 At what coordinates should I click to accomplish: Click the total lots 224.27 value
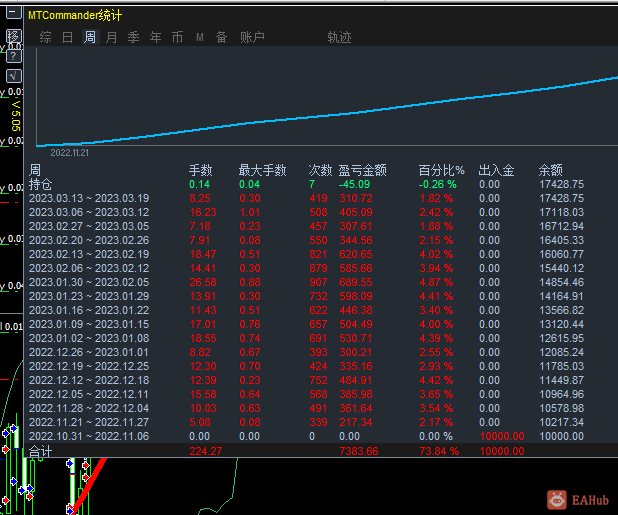coord(205,451)
